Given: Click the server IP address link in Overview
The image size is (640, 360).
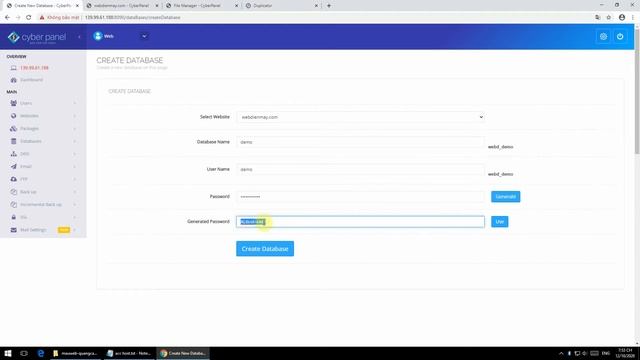Looking at the screenshot, I should (x=34, y=68).
